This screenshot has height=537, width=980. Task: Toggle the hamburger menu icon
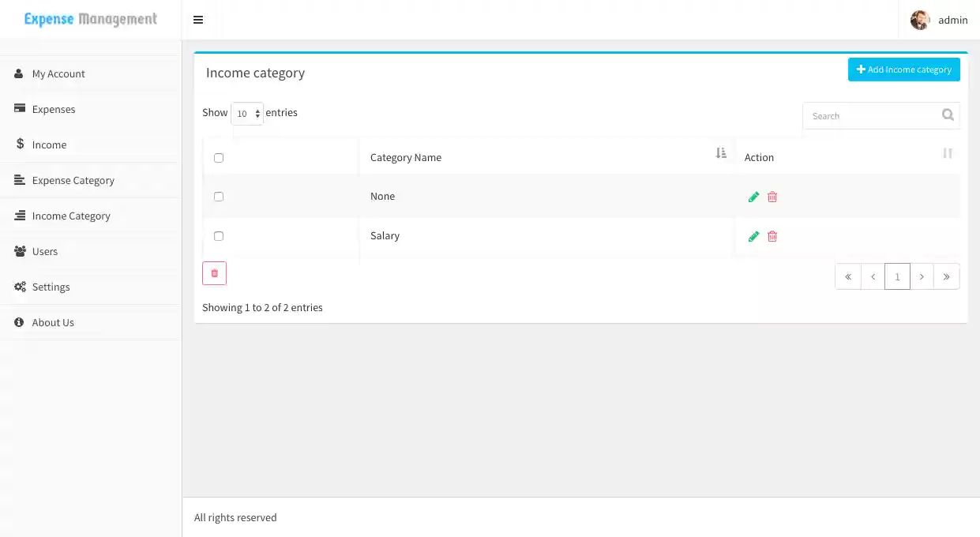[x=197, y=20]
